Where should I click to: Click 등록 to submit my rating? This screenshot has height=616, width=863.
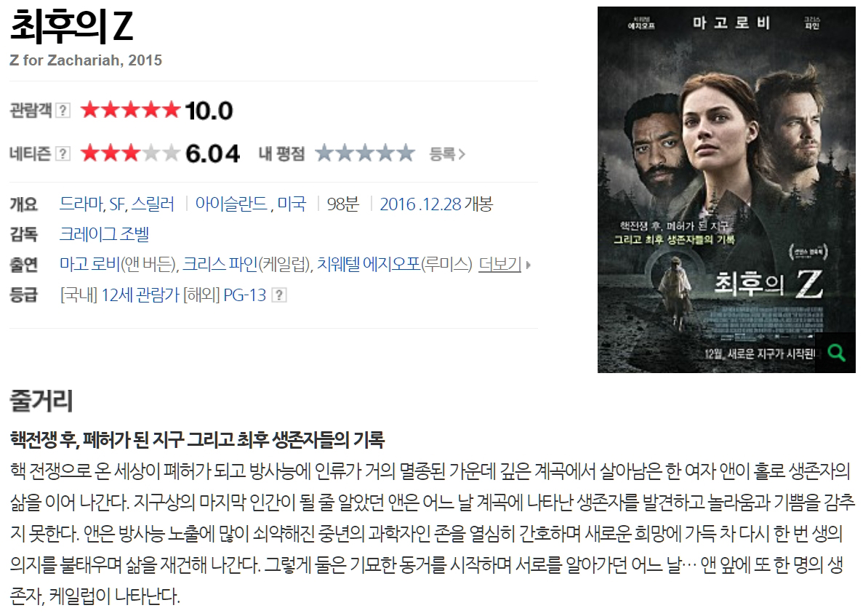[446, 153]
